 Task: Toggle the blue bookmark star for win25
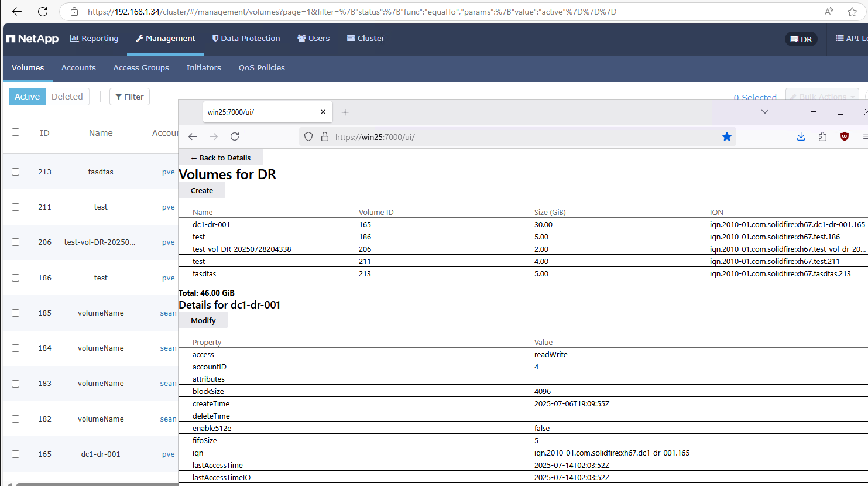coord(727,136)
